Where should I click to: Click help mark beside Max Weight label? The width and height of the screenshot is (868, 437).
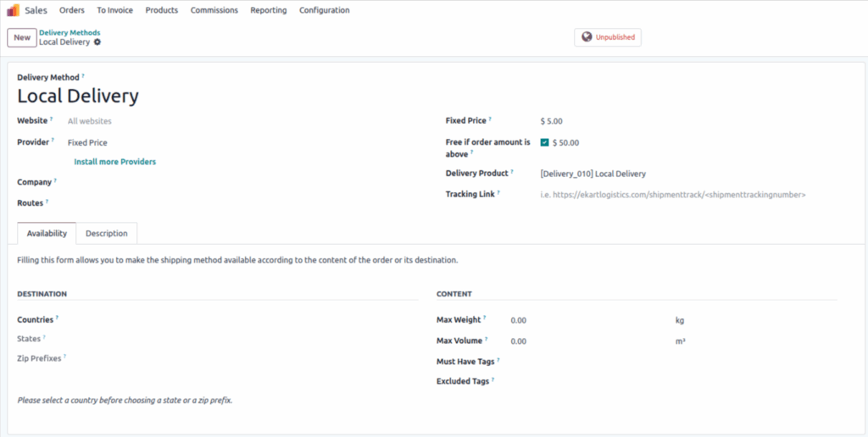coord(484,318)
